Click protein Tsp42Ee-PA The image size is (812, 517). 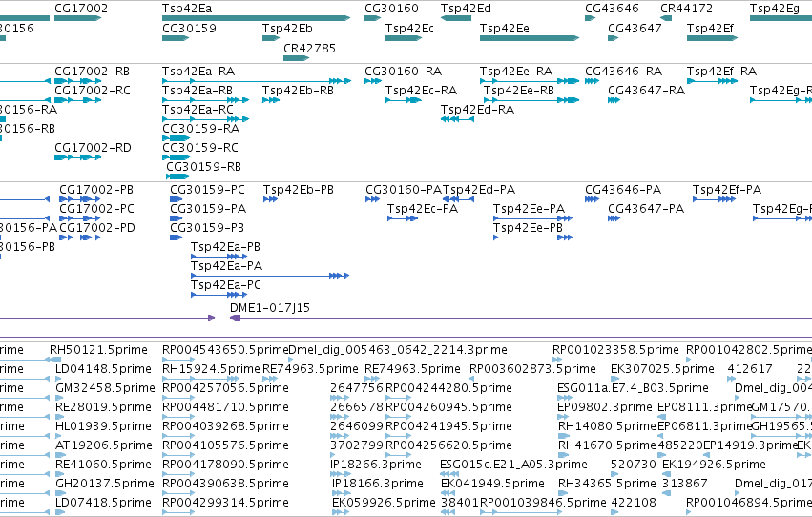click(529, 209)
